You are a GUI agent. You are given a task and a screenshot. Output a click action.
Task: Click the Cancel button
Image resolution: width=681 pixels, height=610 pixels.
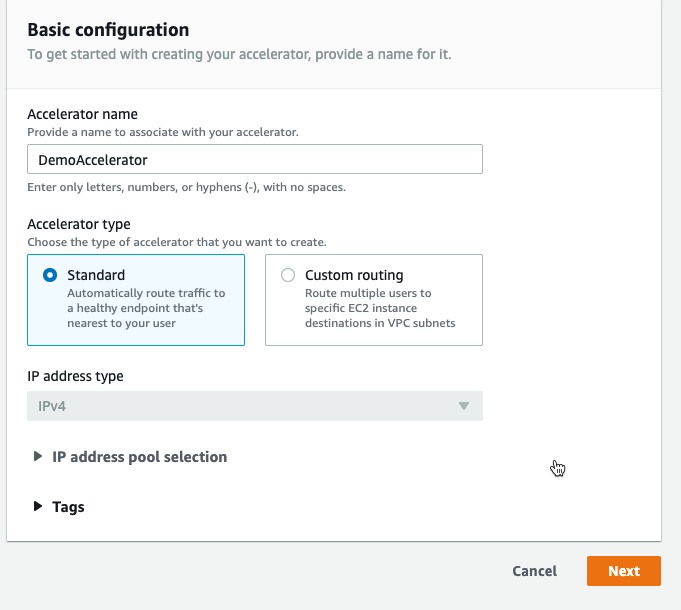coord(535,571)
